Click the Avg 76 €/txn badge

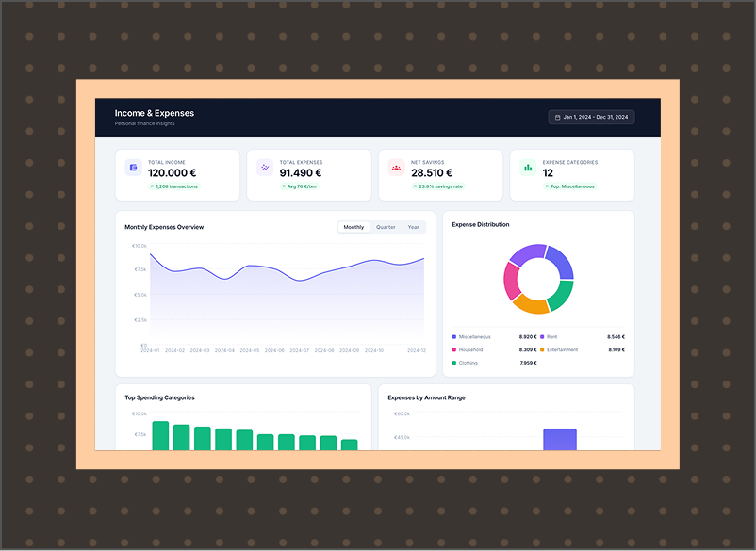tap(299, 186)
